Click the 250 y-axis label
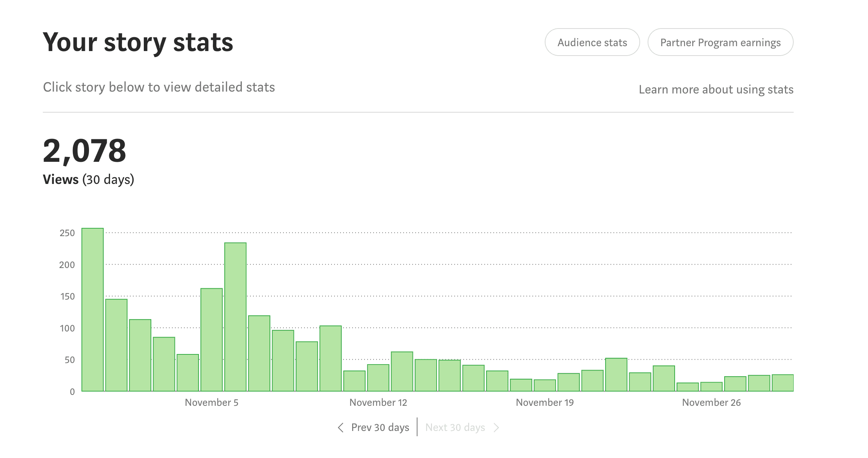The image size is (868, 458). [x=67, y=233]
